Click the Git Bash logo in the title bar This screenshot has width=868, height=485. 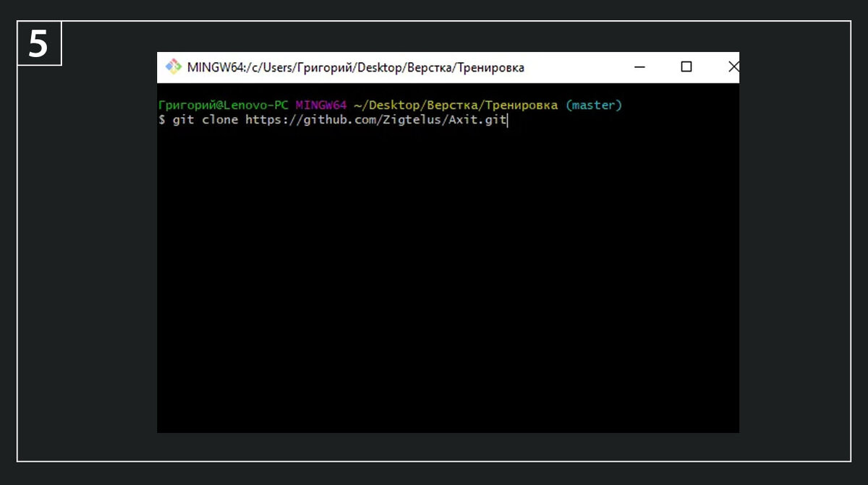[x=173, y=67]
